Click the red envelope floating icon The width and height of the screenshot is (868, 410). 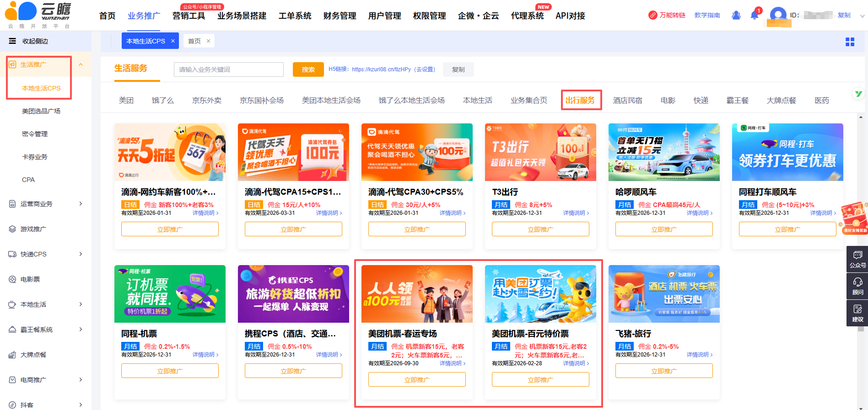(854, 218)
